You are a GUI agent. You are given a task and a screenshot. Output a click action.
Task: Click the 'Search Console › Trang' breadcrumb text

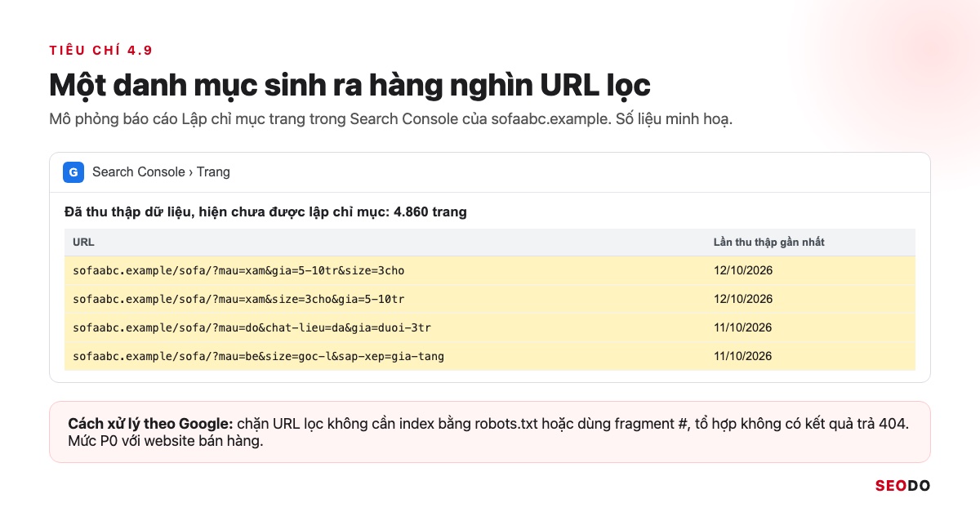pos(161,172)
